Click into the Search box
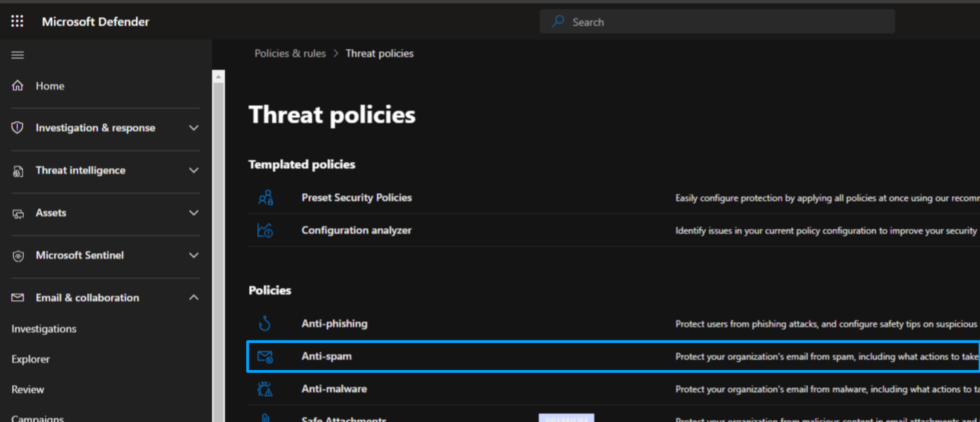The width and height of the screenshot is (980, 422). coord(723,22)
